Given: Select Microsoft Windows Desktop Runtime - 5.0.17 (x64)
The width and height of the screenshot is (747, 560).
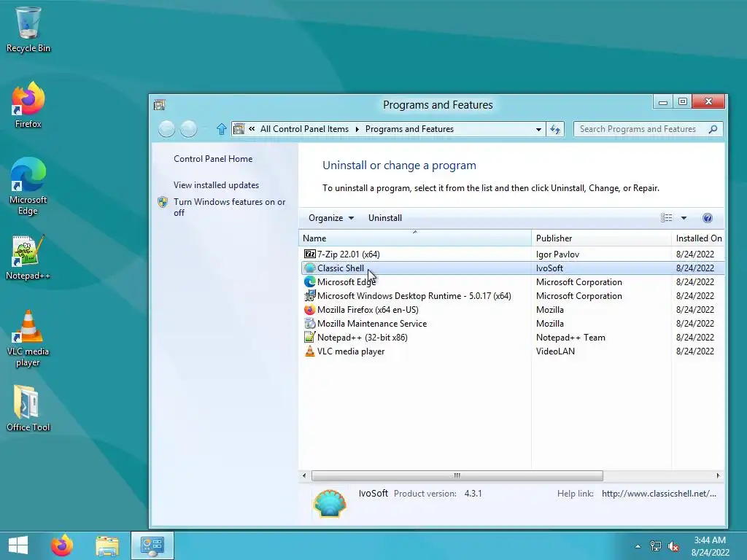Looking at the screenshot, I should (513, 296).
